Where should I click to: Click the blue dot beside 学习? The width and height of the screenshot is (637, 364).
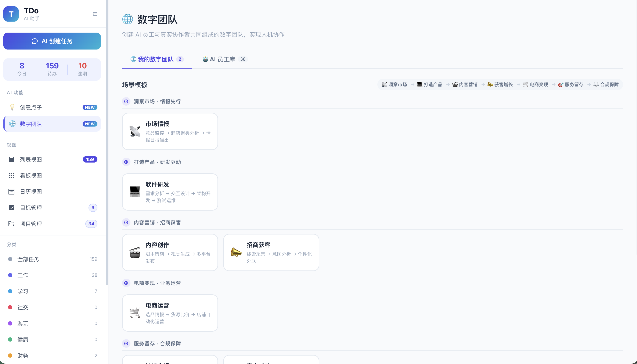tap(10, 291)
